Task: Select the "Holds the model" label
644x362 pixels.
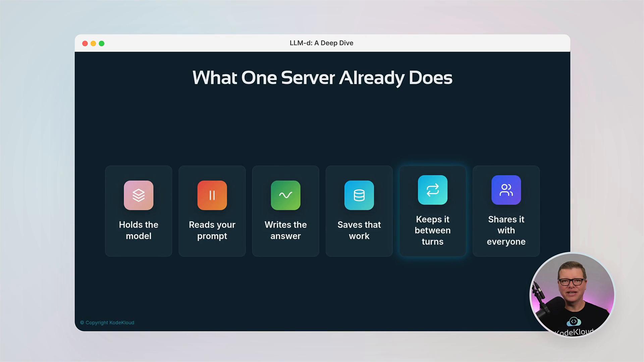Action: point(139,230)
